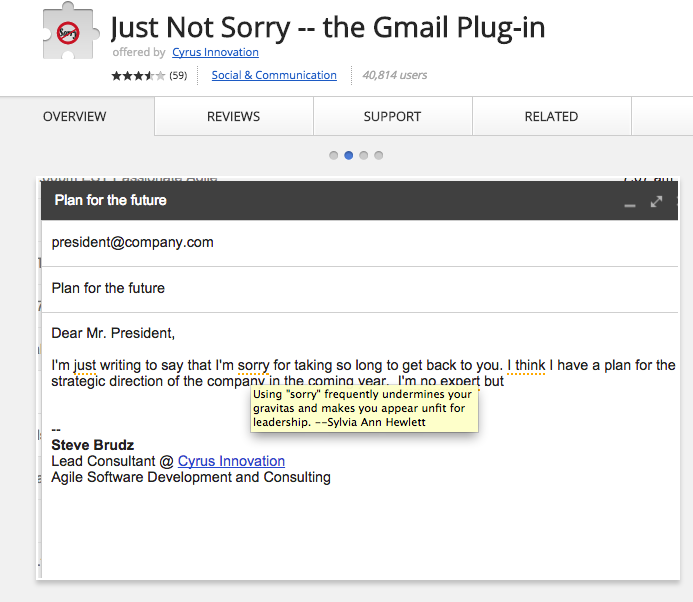
Task: Select the fourth carousel dot
Action: click(x=379, y=155)
